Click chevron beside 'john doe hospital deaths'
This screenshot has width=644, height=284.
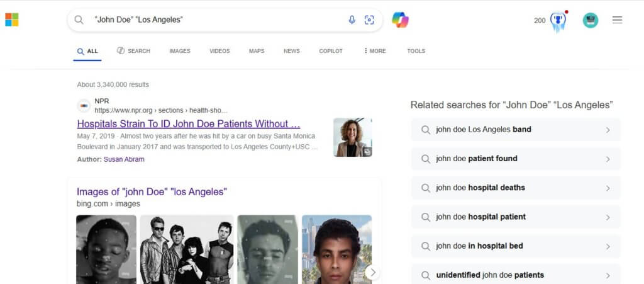[608, 188]
